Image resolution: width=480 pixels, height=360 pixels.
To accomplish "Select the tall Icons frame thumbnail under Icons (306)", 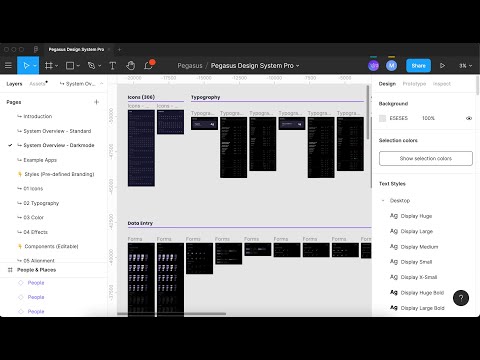I will pos(141,148).
